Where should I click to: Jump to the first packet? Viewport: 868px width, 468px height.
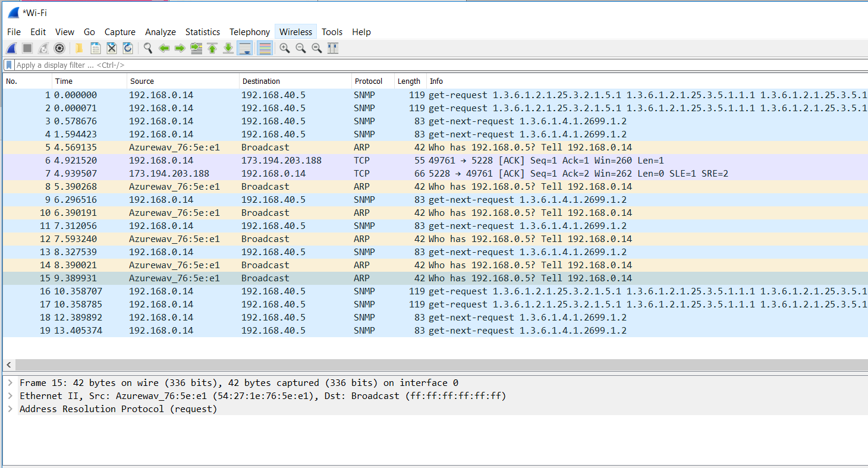click(x=212, y=48)
